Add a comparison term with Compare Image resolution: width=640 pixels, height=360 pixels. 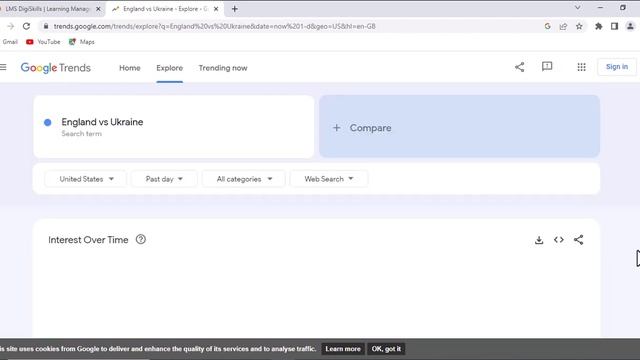coord(459,127)
